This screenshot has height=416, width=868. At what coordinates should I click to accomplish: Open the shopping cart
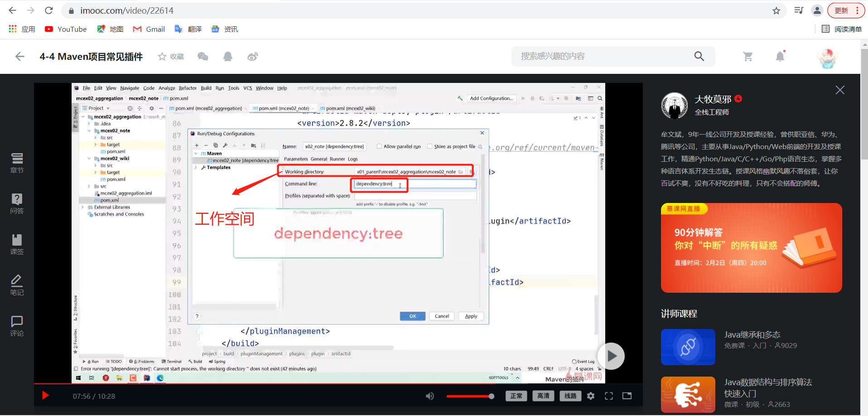748,56
